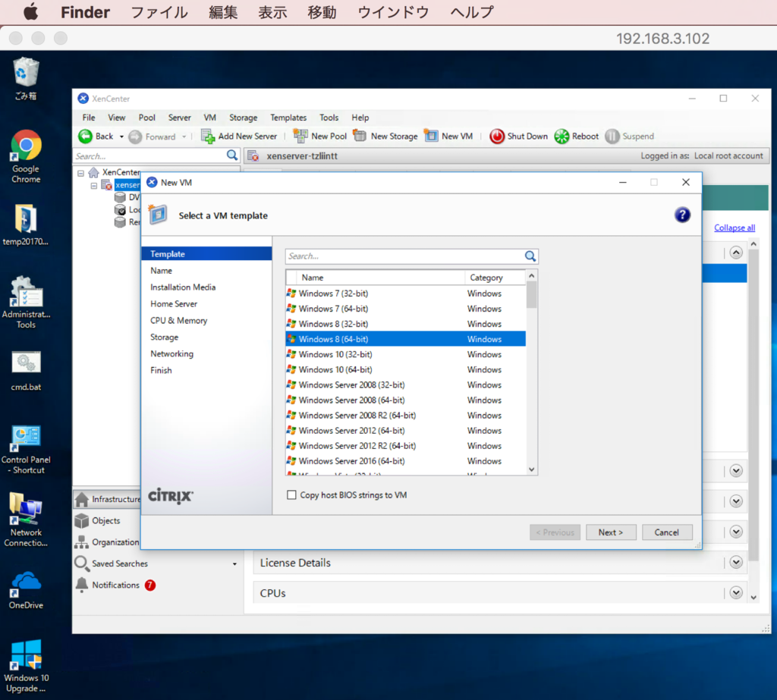The height and width of the screenshot is (700, 777).
Task: Open the Finder ヘルプ menu
Action: tap(472, 12)
